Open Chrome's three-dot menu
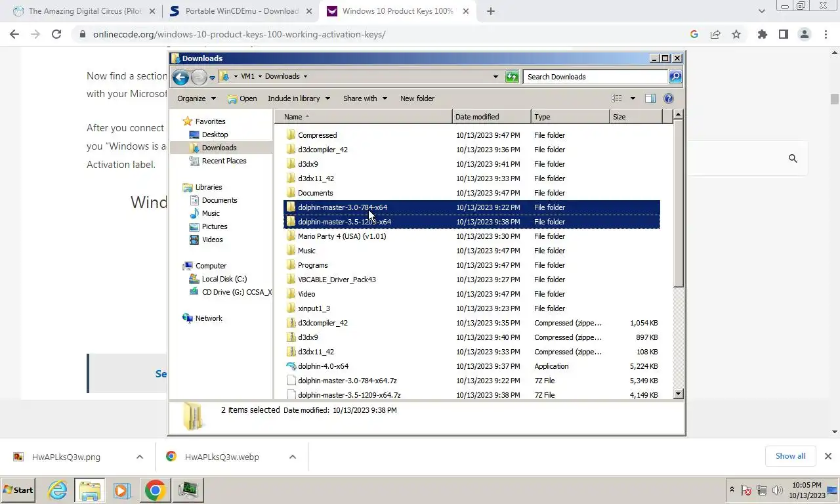This screenshot has width=840, height=504. [x=826, y=34]
